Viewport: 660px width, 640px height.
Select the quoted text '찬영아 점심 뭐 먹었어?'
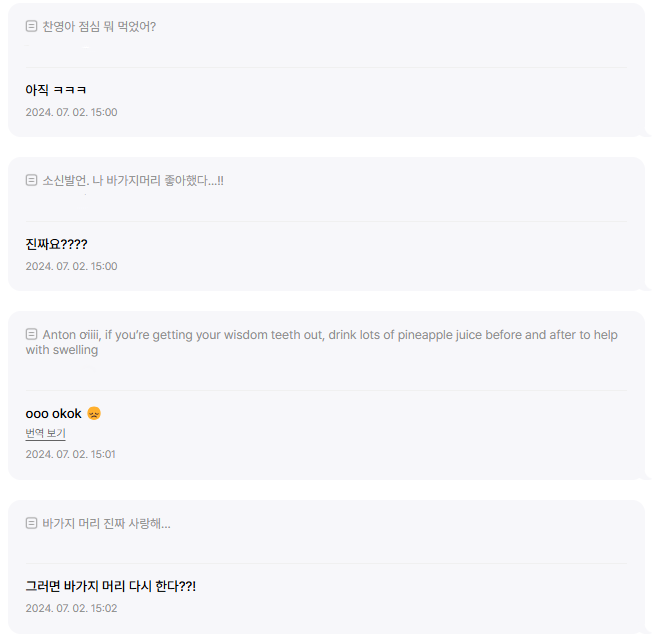pyautogui.click(x=99, y=26)
